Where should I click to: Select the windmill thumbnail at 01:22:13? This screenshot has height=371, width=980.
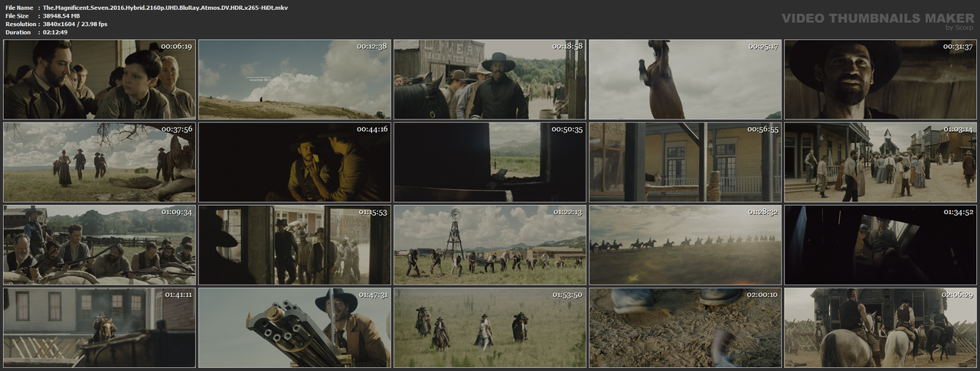pyautogui.click(x=490, y=244)
